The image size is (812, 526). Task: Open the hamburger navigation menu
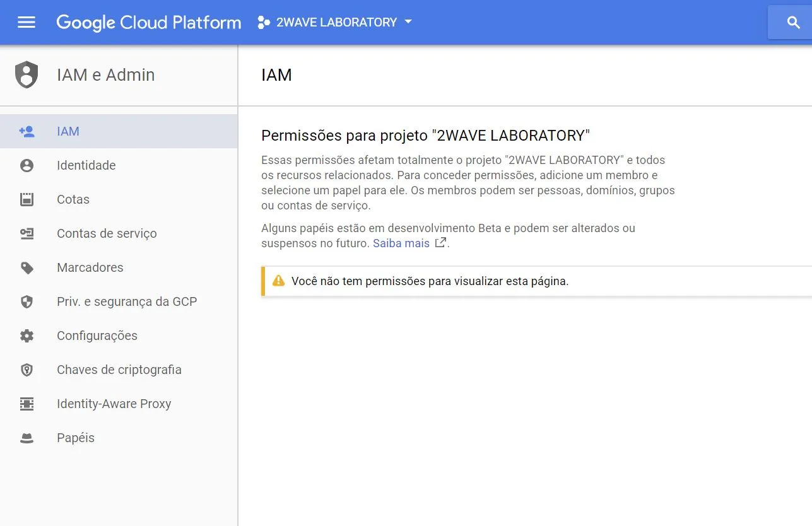coord(26,22)
